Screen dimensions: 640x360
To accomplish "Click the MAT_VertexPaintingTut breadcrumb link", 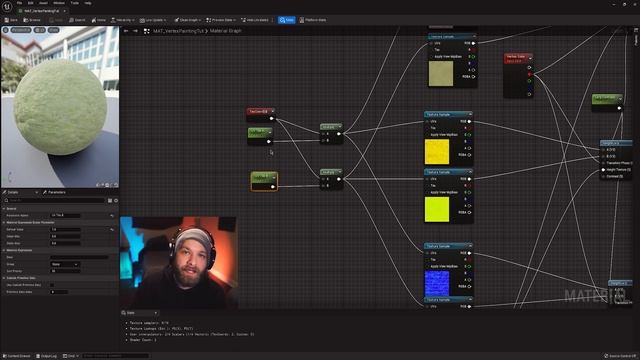I will pos(178,31).
